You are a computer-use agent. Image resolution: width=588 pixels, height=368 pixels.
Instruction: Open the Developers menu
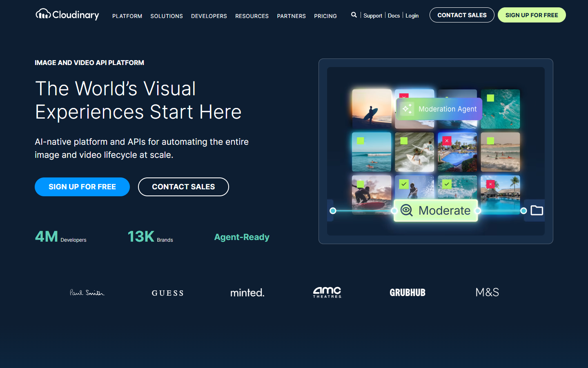click(x=209, y=16)
